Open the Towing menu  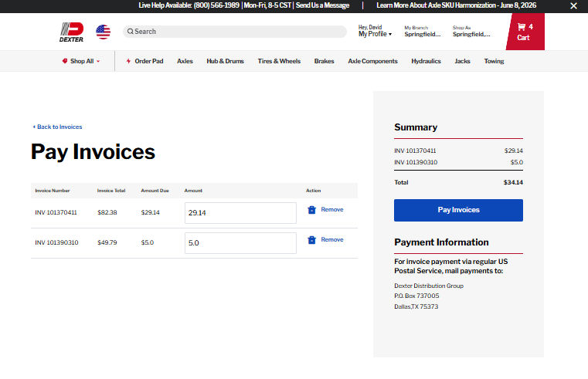pos(494,61)
